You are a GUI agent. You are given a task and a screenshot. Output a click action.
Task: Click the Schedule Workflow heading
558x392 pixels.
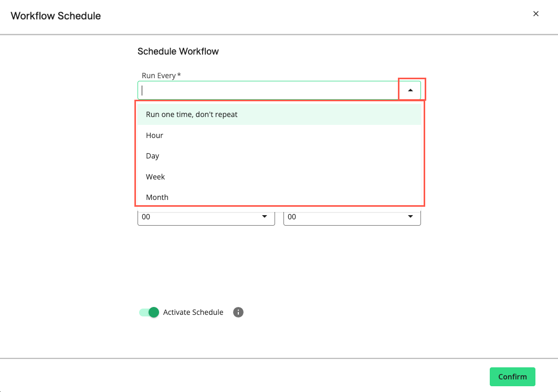[178, 51]
